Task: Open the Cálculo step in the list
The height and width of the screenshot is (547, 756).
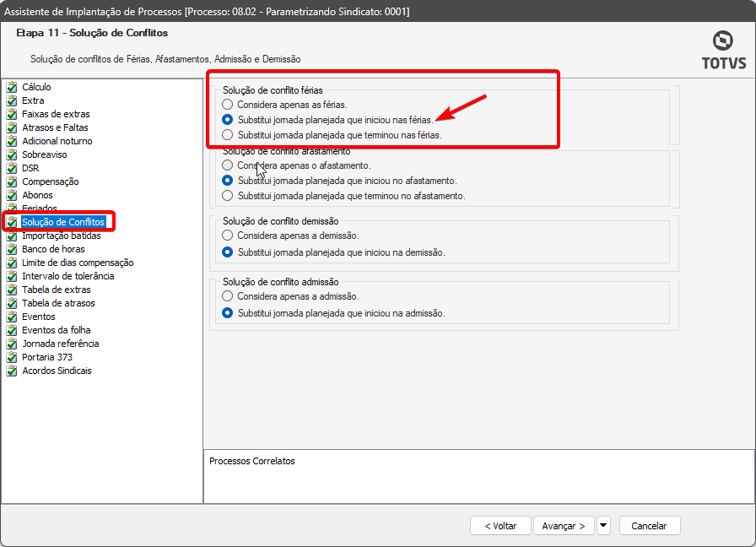Action: [36, 87]
